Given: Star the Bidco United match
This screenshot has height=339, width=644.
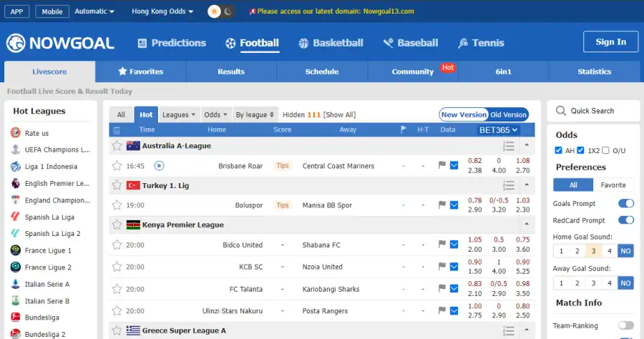Looking at the screenshot, I should pos(117,245).
